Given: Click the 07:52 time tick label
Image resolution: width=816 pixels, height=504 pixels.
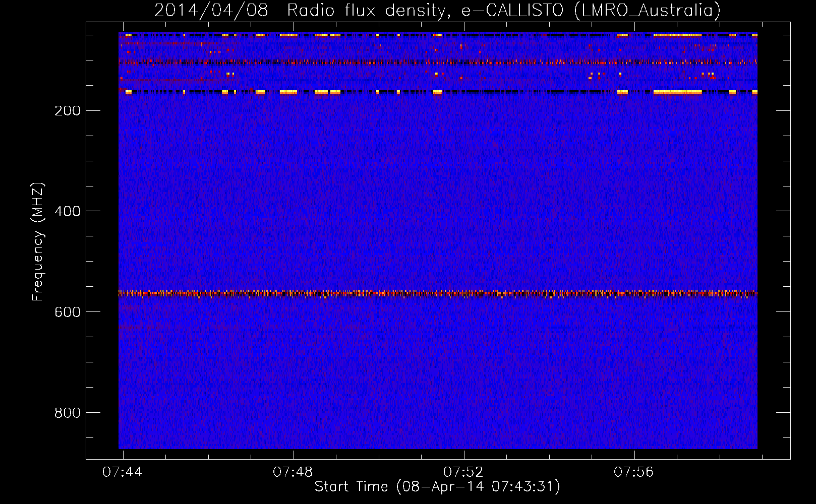Looking at the screenshot, I should pyautogui.click(x=463, y=472).
